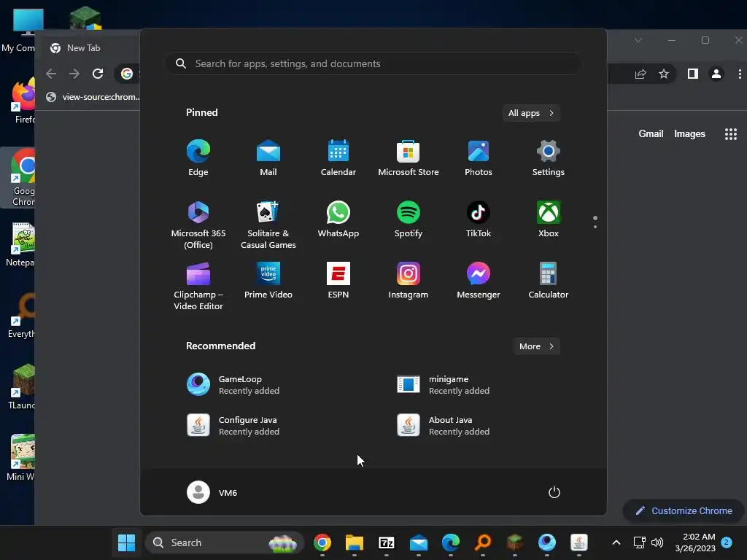Screen dimensions: 747x560
Task: Click Chrome's forward navigation arrow
Action: 74,74
